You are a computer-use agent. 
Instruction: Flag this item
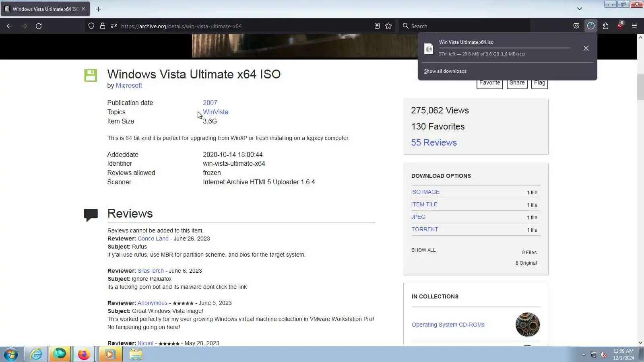540,83
